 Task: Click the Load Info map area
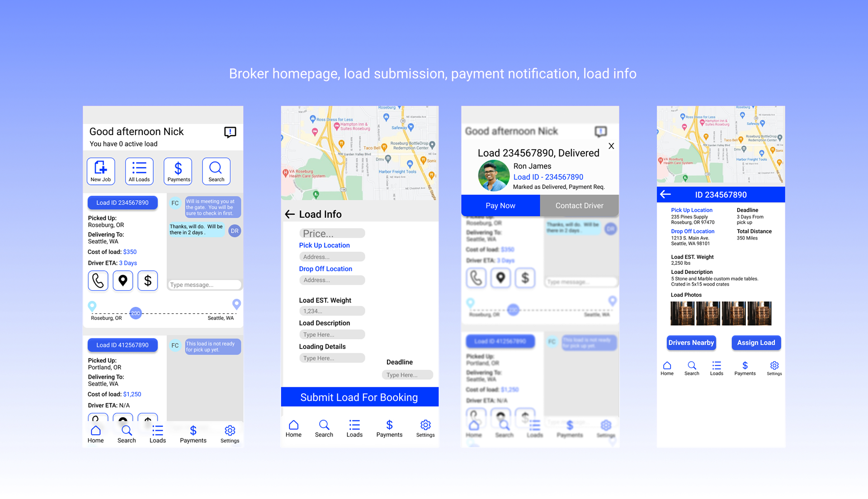360,153
